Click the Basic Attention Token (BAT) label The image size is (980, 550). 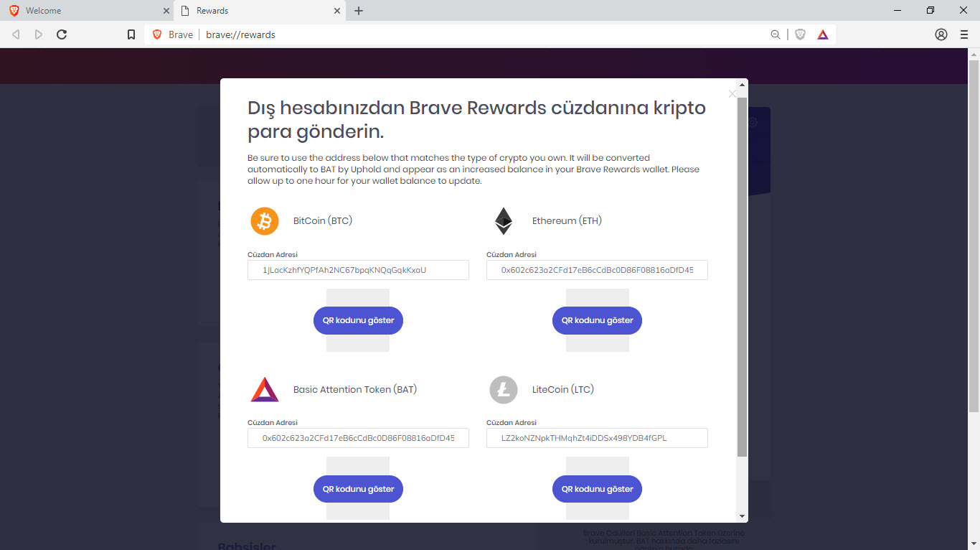pos(355,390)
